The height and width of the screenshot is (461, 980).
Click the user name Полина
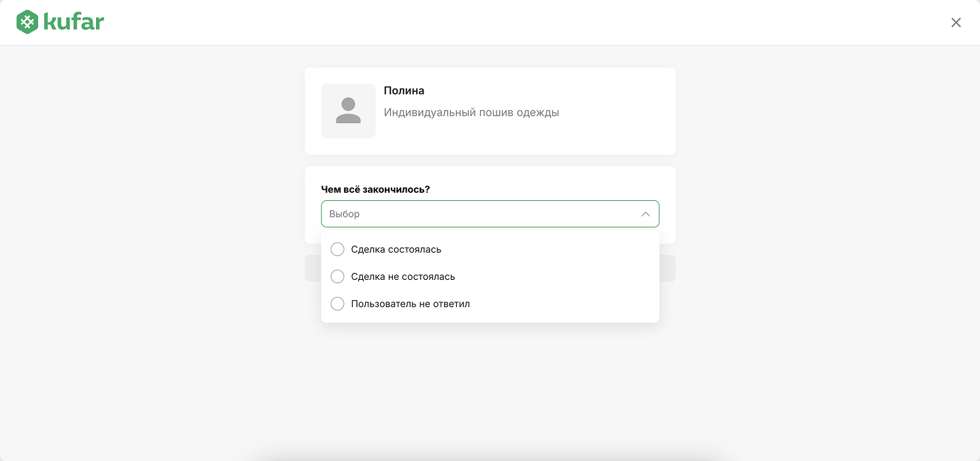coord(404,91)
